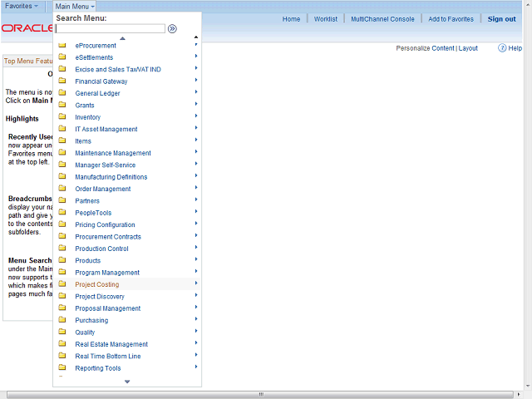Image resolution: width=532 pixels, height=399 pixels.
Task: Expand the Procurement Contracts submenu arrow
Action: click(x=196, y=235)
